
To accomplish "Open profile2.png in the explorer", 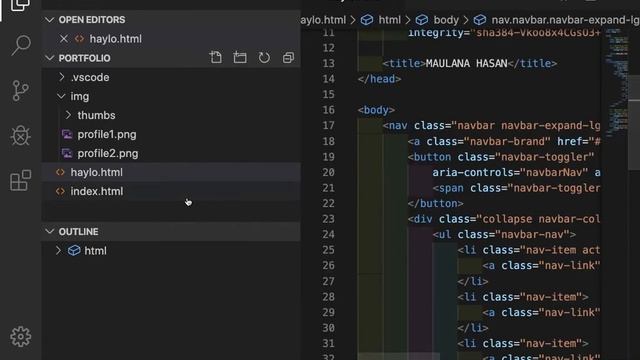I will [x=108, y=153].
